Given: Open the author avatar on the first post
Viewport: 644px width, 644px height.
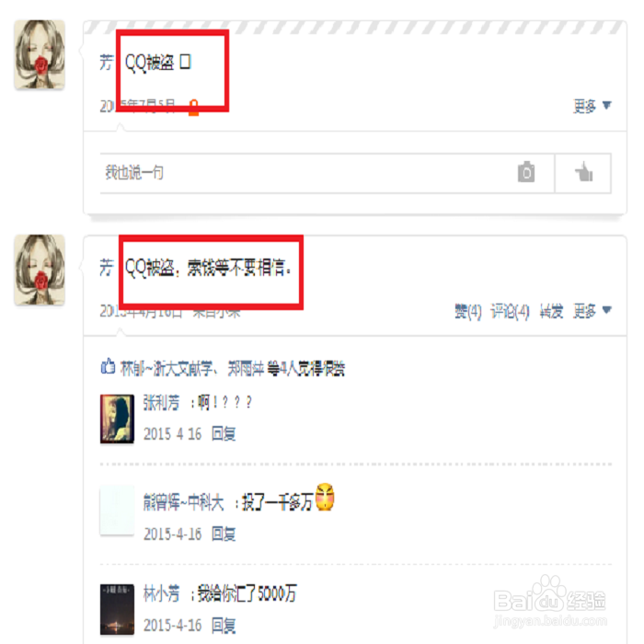Looking at the screenshot, I should tap(40, 54).
